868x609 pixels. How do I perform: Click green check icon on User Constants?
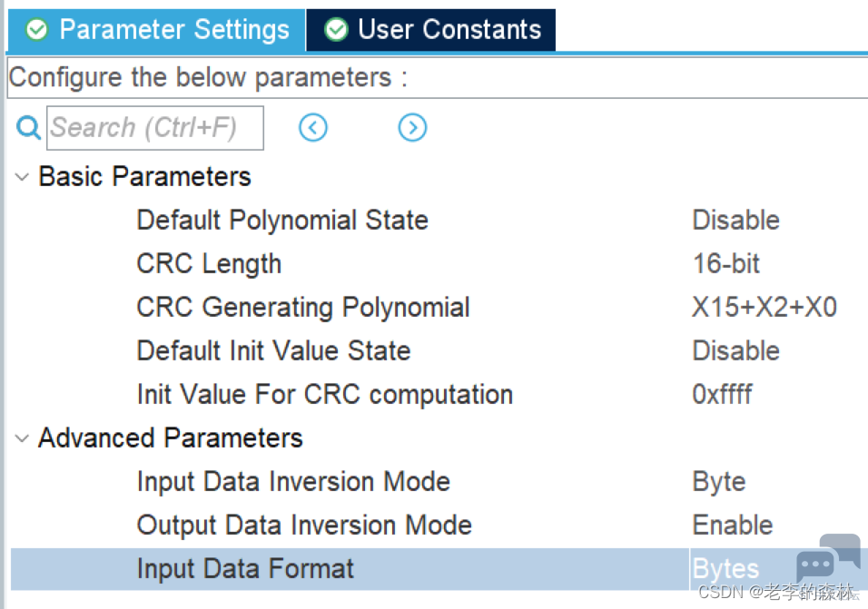coord(336,29)
